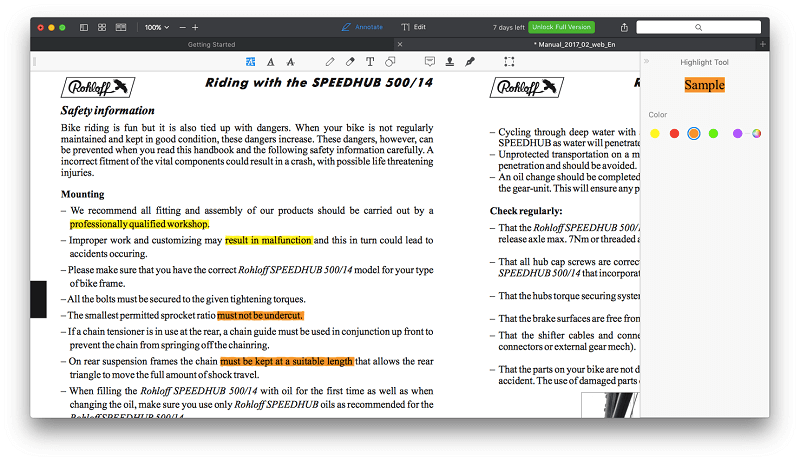This screenshot has width=800, height=461.
Task: Select the Stamp tool
Action: click(449, 62)
